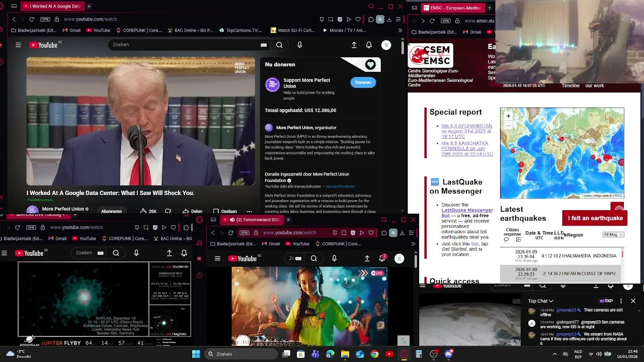Open YouTube guide menu in Tomorrowland window
The image size is (644, 362).
click(217, 258)
